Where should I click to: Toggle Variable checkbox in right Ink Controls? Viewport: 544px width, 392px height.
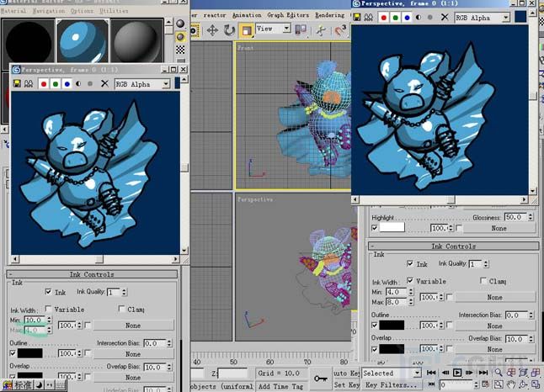pyautogui.click(x=410, y=280)
